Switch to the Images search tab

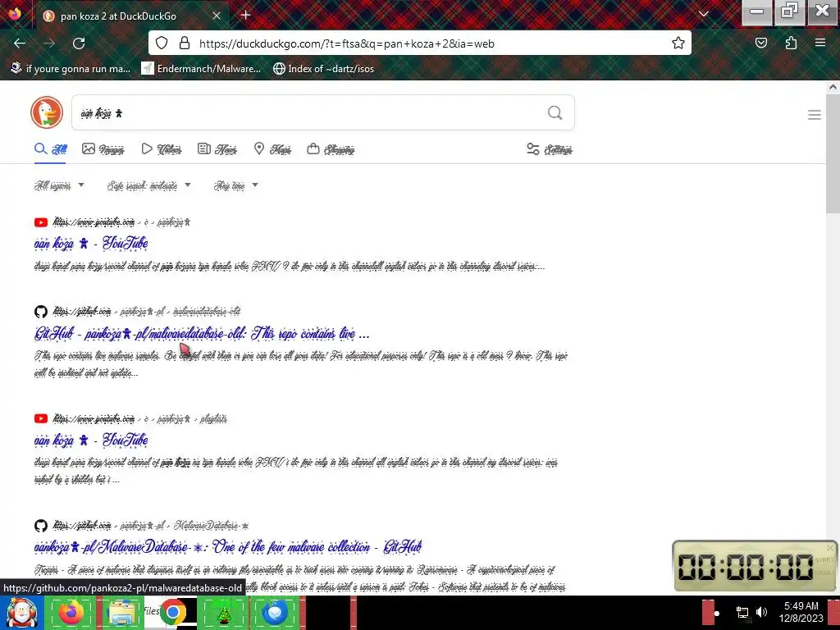103,149
